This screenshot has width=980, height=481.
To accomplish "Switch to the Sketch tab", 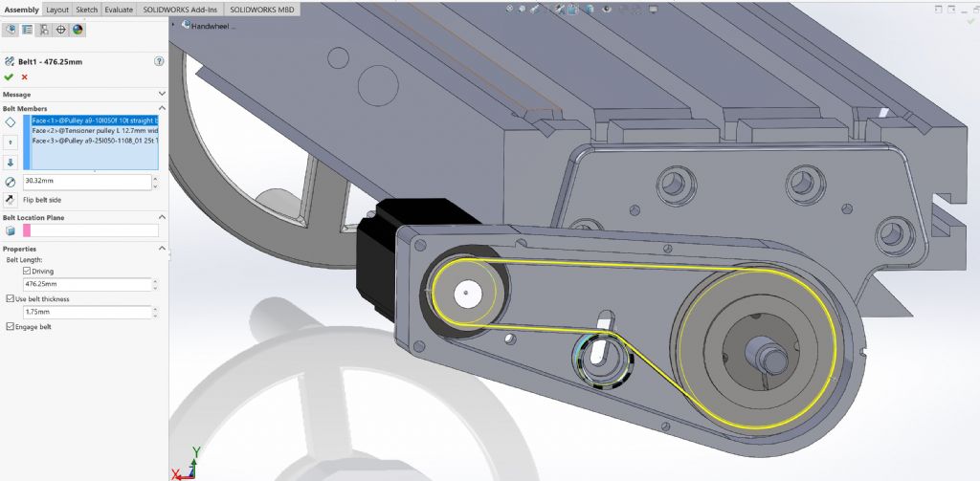I will [87, 10].
